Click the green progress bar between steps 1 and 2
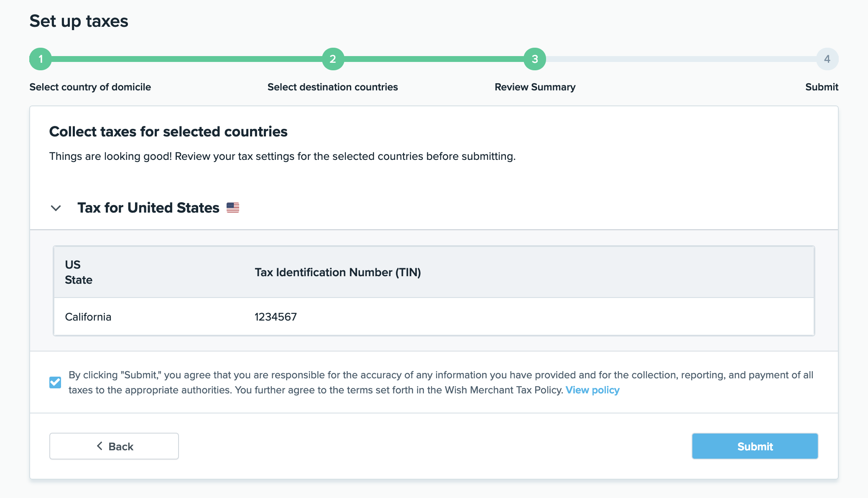Image resolution: width=868 pixels, height=498 pixels. pyautogui.click(x=186, y=59)
